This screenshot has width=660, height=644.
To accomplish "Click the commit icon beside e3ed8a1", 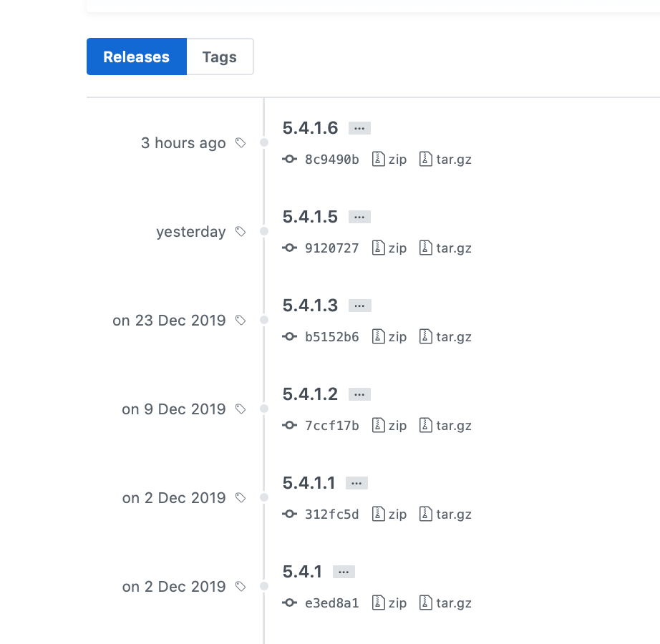I will 290,602.
